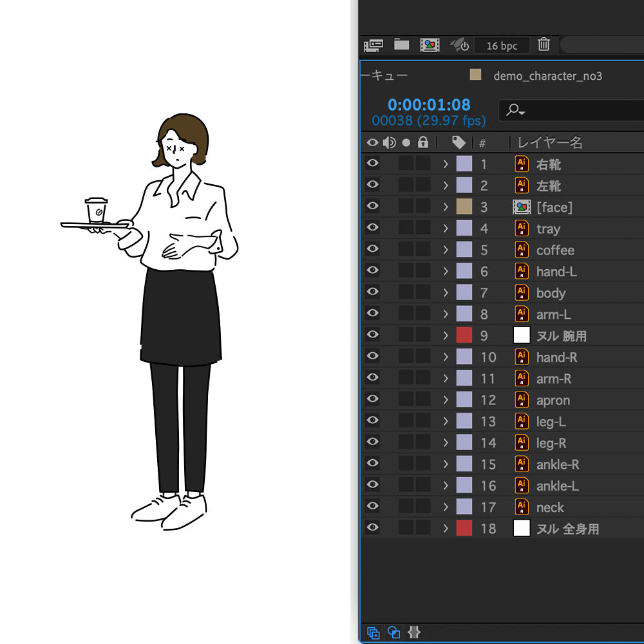This screenshot has height=644, width=644.
Task: Click the 0:00:01:08 current timecode
Action: [x=429, y=105]
